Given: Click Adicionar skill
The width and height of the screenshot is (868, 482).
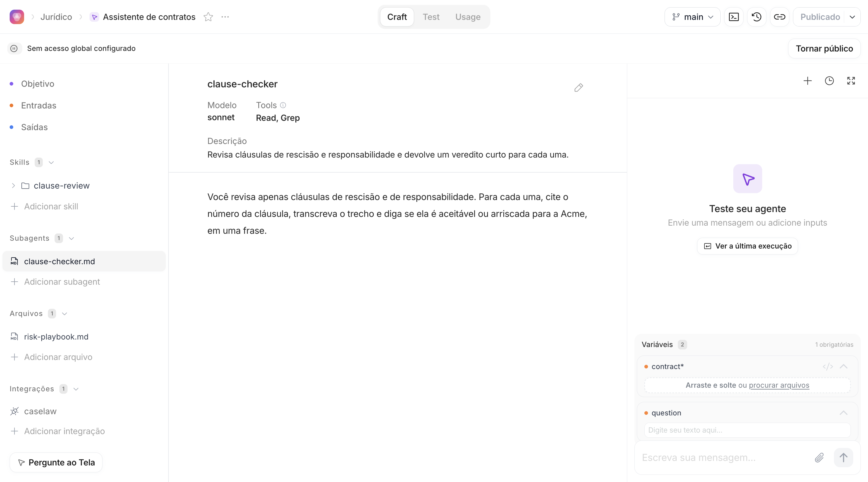Looking at the screenshot, I should point(44,206).
